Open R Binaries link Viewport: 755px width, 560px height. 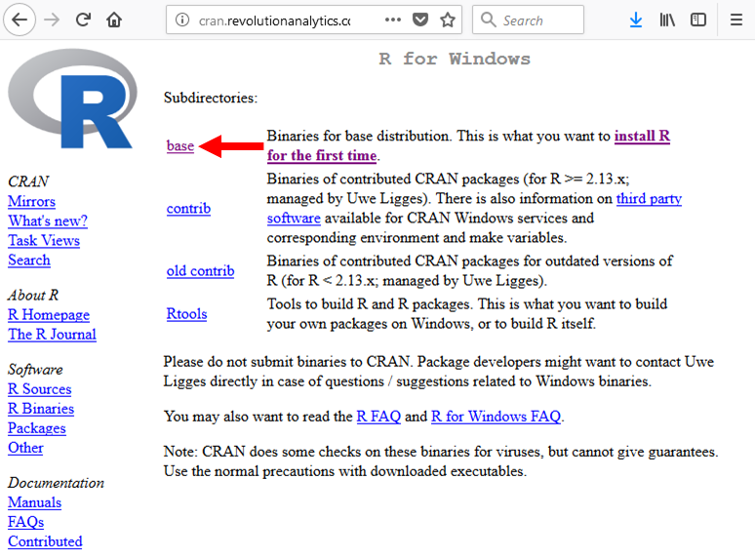[41, 409]
